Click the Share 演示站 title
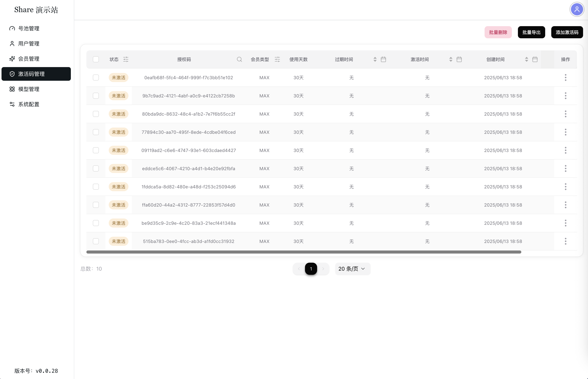The height and width of the screenshot is (379, 588). coord(36,10)
